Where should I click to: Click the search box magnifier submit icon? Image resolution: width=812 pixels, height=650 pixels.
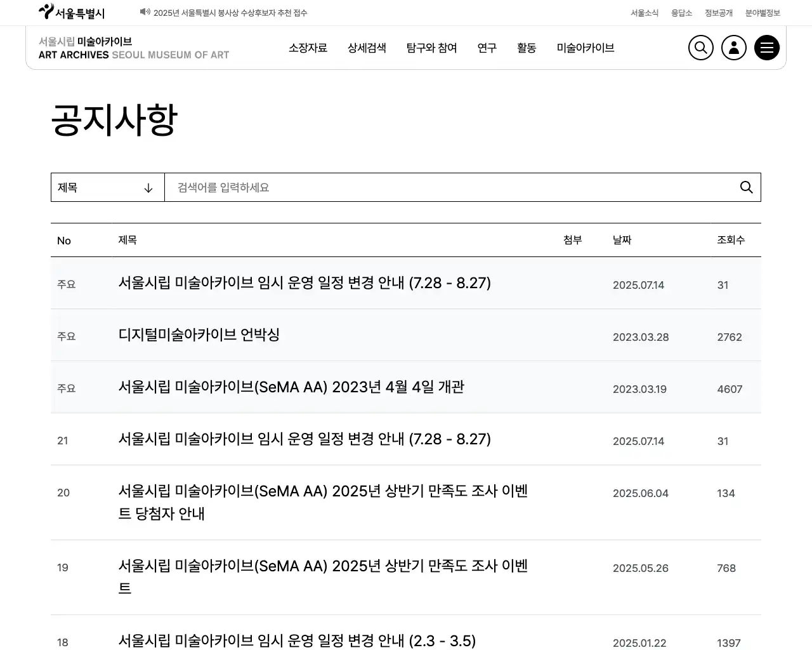click(747, 187)
